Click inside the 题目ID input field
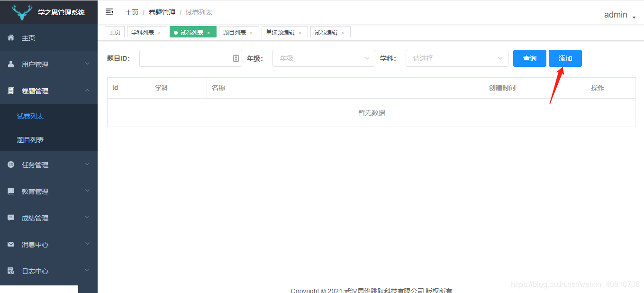644x293 pixels. coord(185,58)
